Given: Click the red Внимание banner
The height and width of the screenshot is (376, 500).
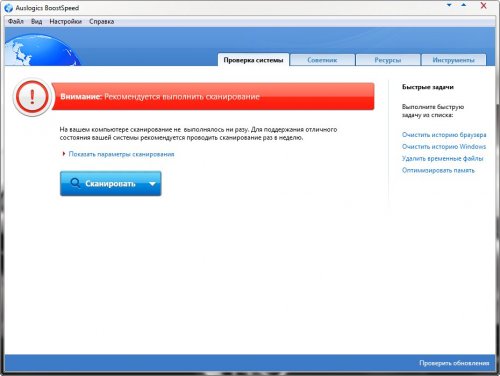Looking at the screenshot, I should (x=213, y=97).
